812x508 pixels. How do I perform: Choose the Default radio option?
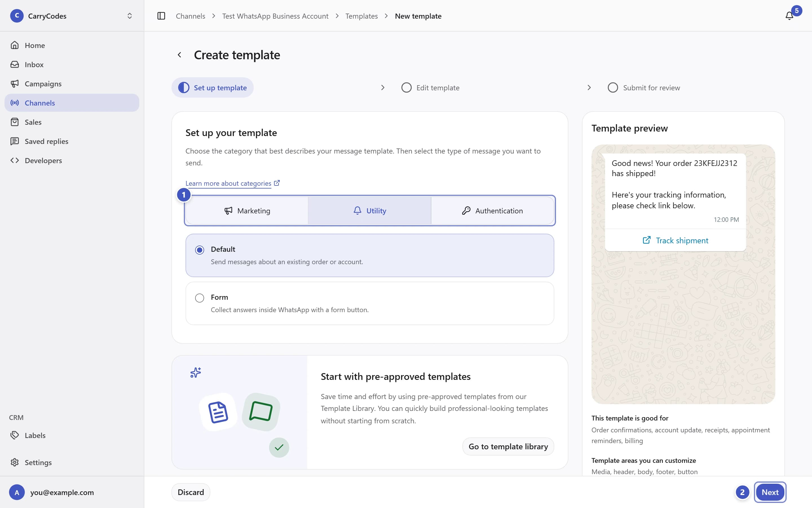[x=200, y=250]
